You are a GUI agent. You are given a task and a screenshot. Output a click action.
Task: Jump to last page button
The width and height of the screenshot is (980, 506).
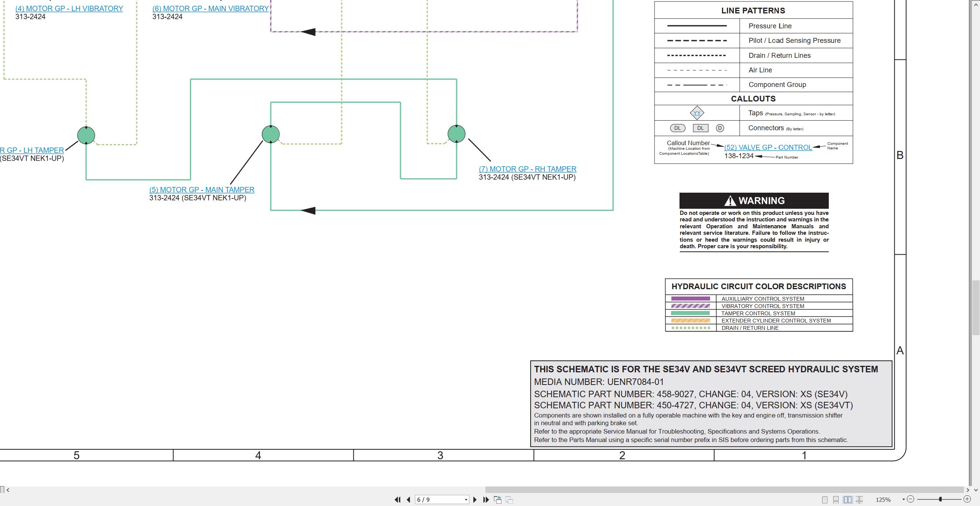(x=486, y=499)
